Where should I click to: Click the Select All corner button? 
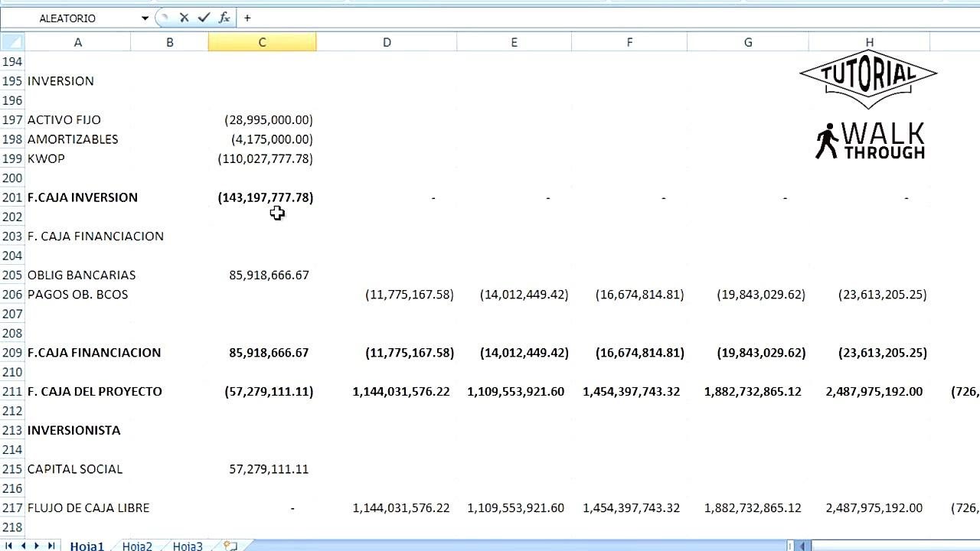[12, 42]
